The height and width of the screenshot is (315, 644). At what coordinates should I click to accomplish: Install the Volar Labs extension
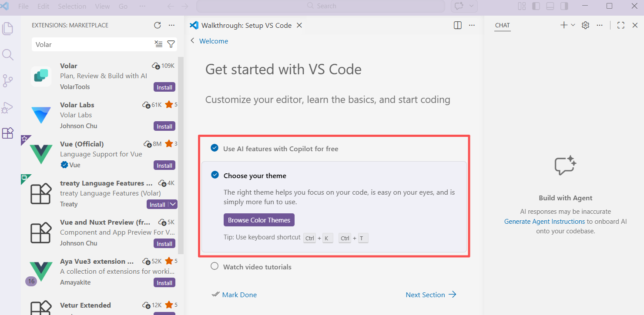[x=164, y=126]
